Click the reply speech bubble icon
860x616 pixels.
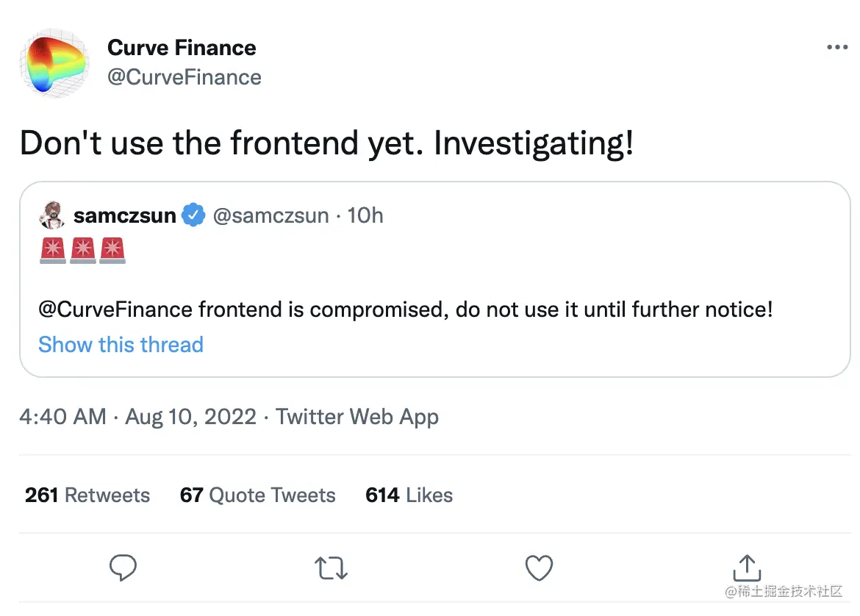point(123,568)
